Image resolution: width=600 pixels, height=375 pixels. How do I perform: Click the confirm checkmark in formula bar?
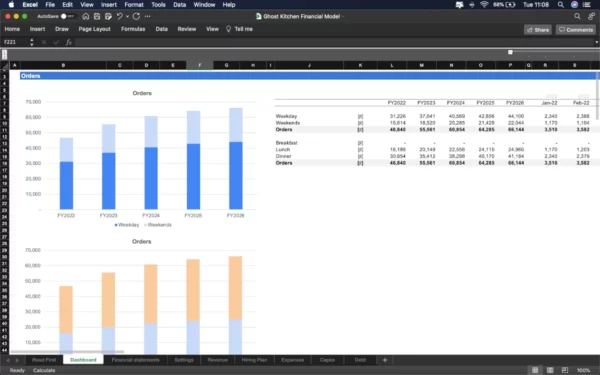tap(56, 42)
